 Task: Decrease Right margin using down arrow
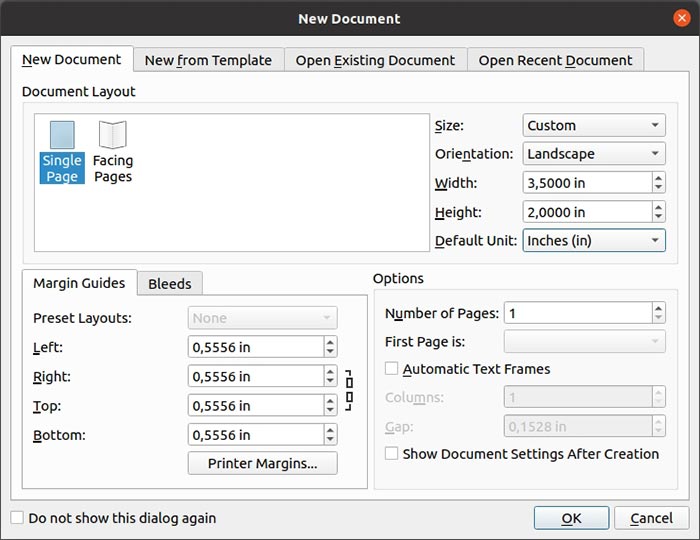click(330, 381)
